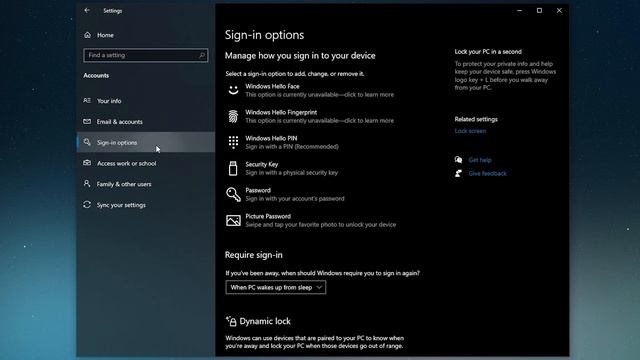Click the Access work or school briefcase icon
640x360 pixels.
[87, 163]
